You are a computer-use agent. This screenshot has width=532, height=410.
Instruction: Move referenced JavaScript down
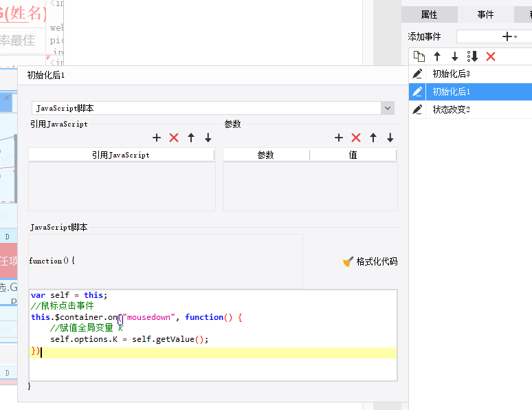208,138
